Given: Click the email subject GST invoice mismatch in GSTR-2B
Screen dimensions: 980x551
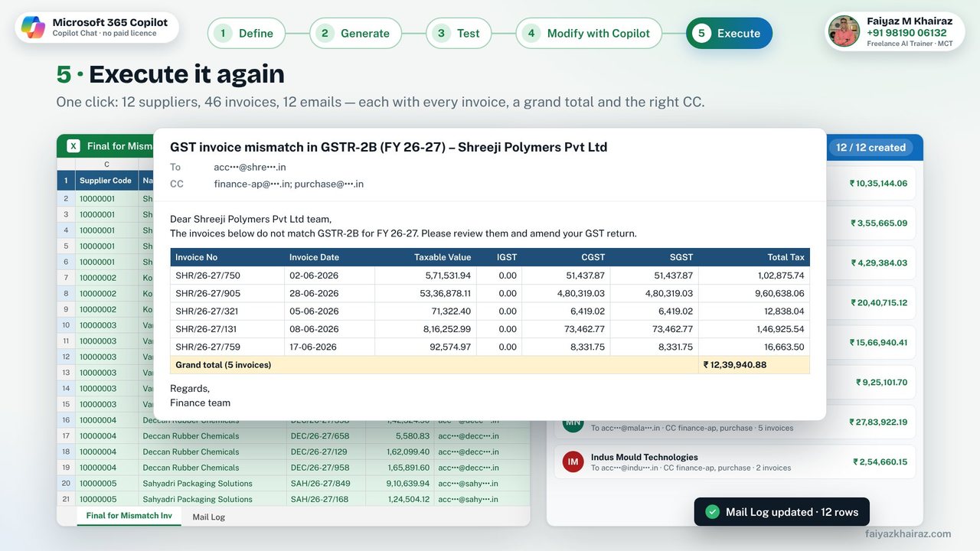Looking at the screenshot, I should 388,147.
